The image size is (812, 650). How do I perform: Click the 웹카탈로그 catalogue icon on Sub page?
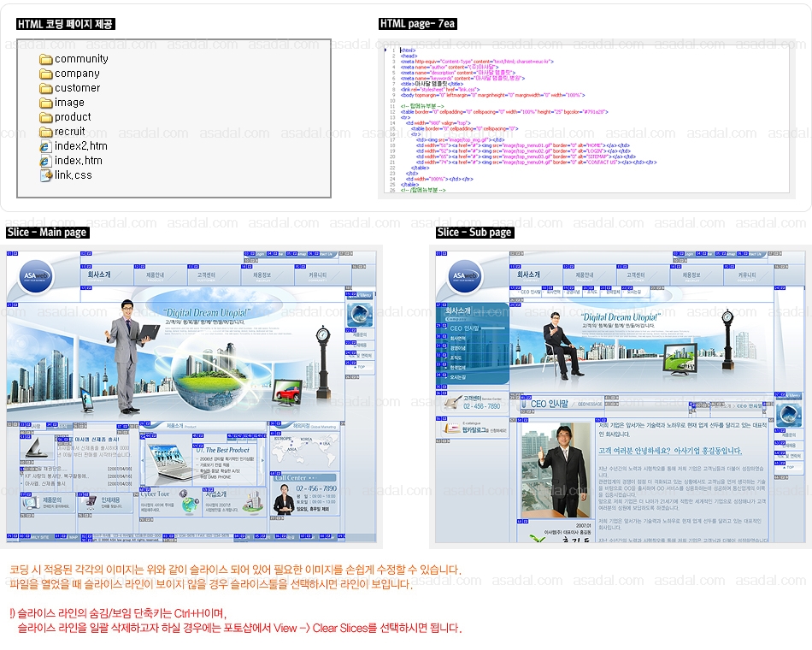tap(451, 428)
